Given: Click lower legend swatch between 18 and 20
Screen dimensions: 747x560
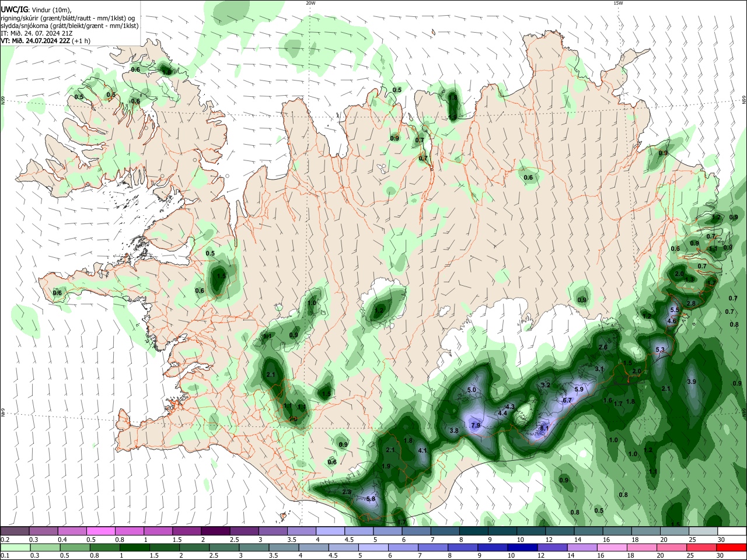Looking at the screenshot, I should click(643, 547).
